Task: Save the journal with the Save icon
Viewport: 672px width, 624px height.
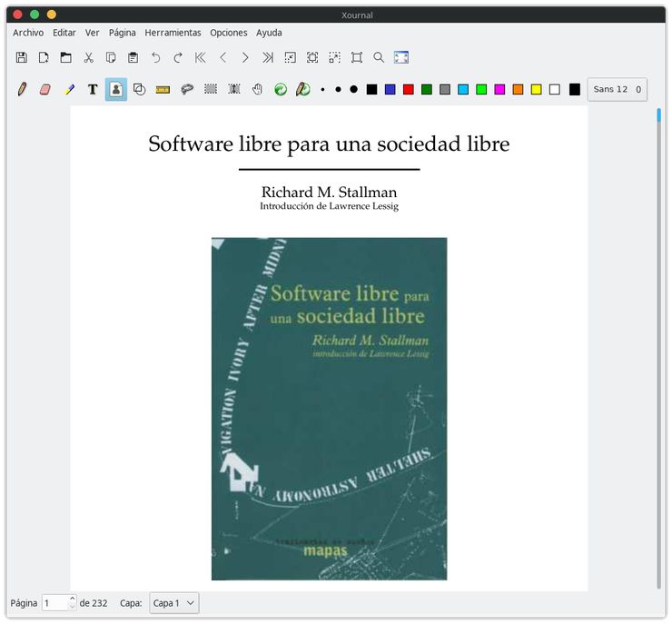Action: tap(22, 57)
